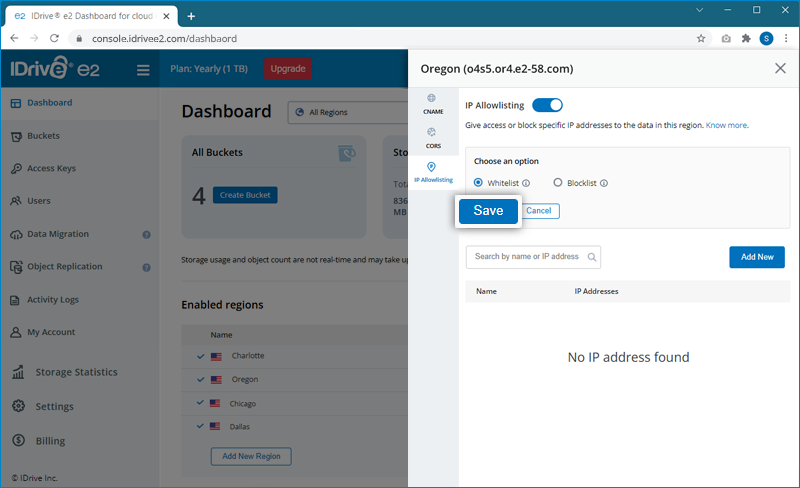Screen dimensions: 800x488
Task: Open the CNAME tab in the side panel
Action: [433, 104]
